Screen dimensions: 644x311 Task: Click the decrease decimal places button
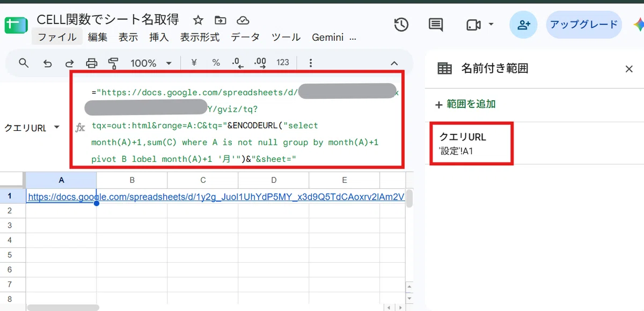[237, 63]
